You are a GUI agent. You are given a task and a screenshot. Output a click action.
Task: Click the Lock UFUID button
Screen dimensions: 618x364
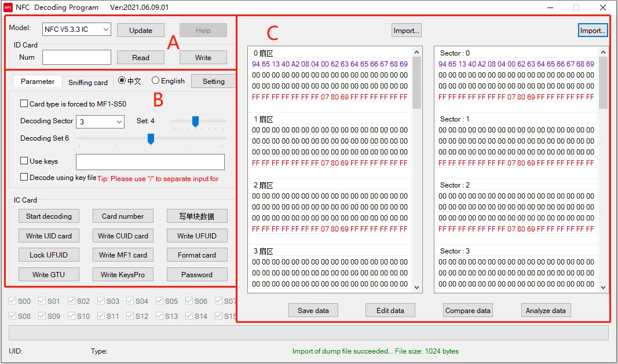pos(49,255)
